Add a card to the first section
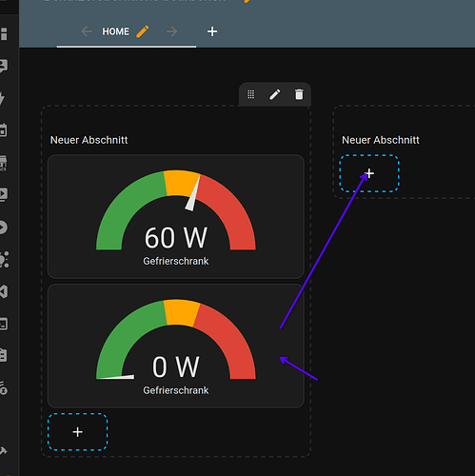Image resolution: width=475 pixels, height=476 pixels. [x=77, y=432]
